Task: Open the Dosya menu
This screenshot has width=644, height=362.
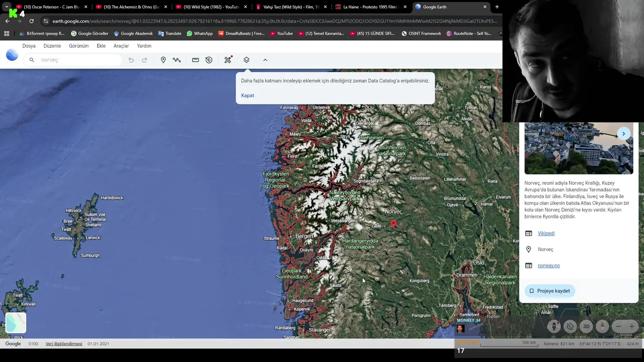Action: (x=29, y=46)
